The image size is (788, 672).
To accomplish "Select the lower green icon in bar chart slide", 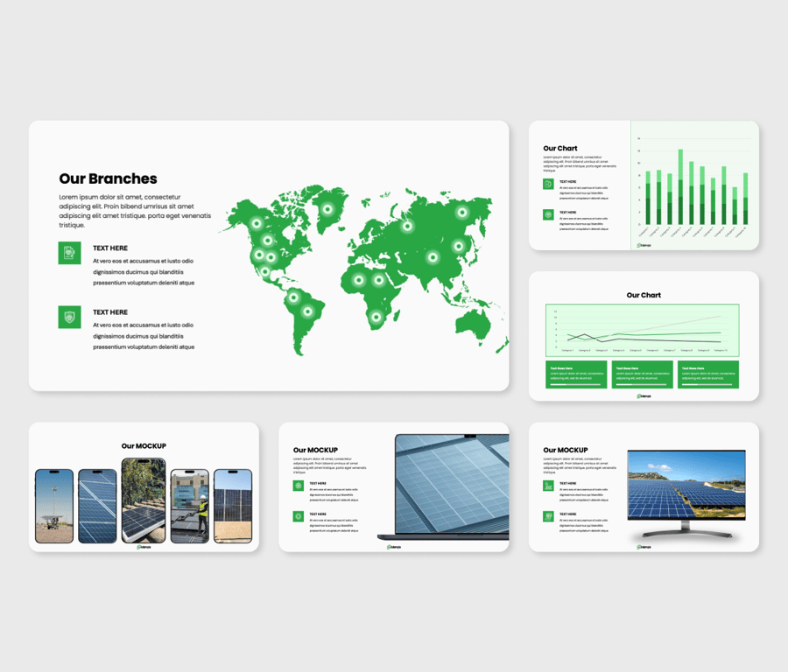I will pyautogui.click(x=548, y=214).
